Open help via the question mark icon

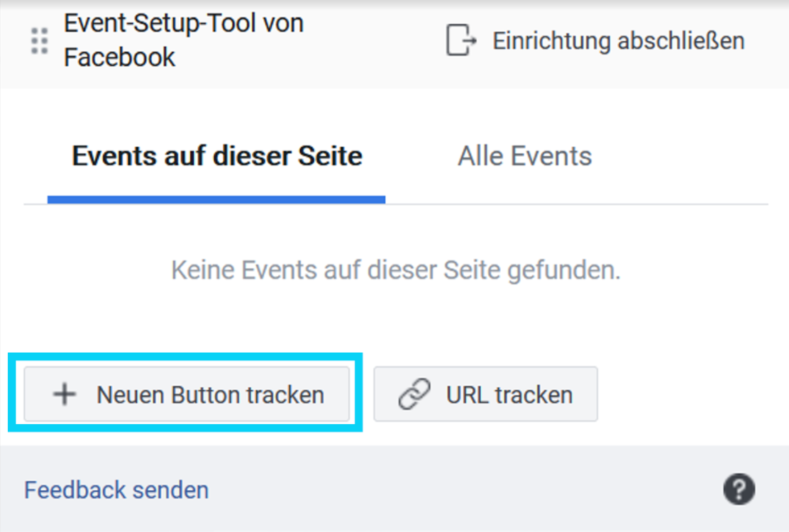[739, 489]
